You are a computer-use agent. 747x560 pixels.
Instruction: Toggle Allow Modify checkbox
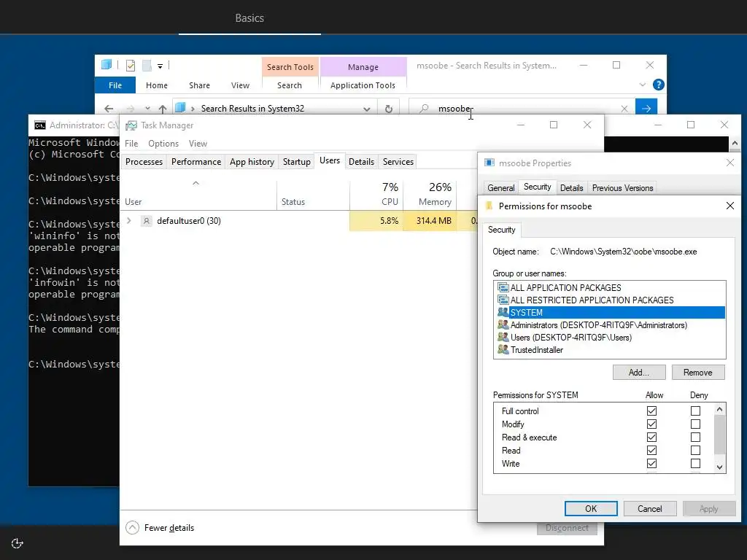tap(651, 424)
